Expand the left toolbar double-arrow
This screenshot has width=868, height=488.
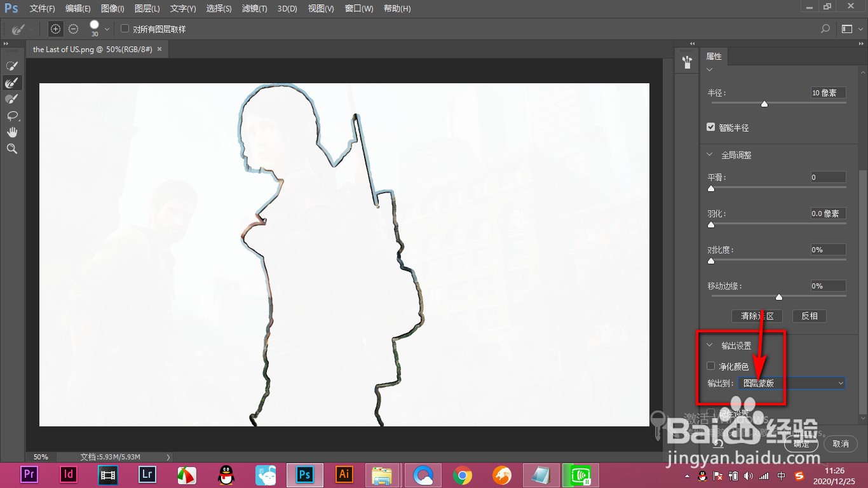6,43
